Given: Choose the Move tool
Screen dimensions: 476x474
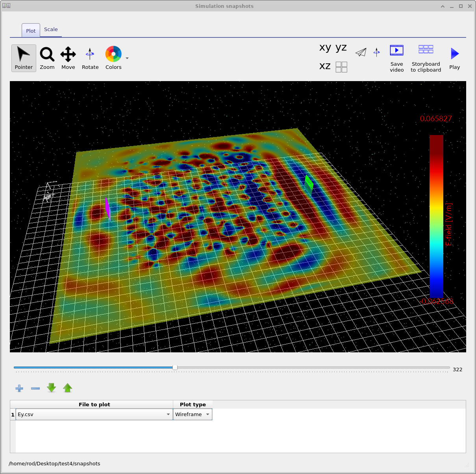Looking at the screenshot, I should pos(68,58).
